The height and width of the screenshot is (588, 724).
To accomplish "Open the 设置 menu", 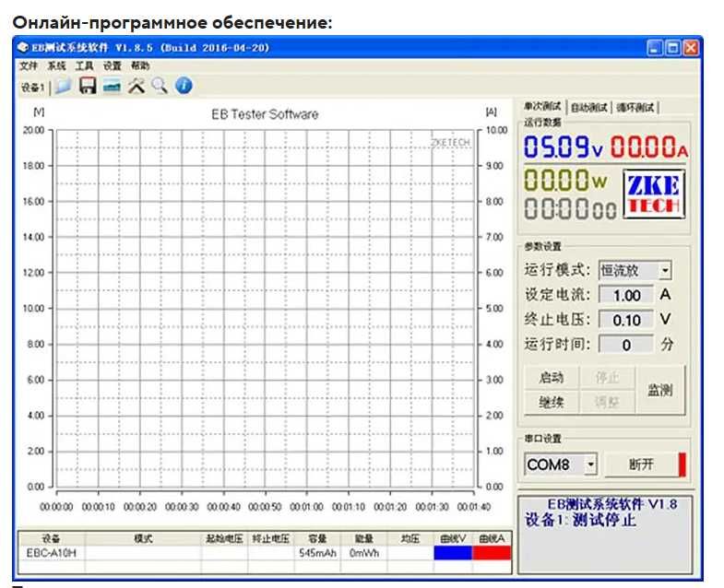I will [x=113, y=66].
